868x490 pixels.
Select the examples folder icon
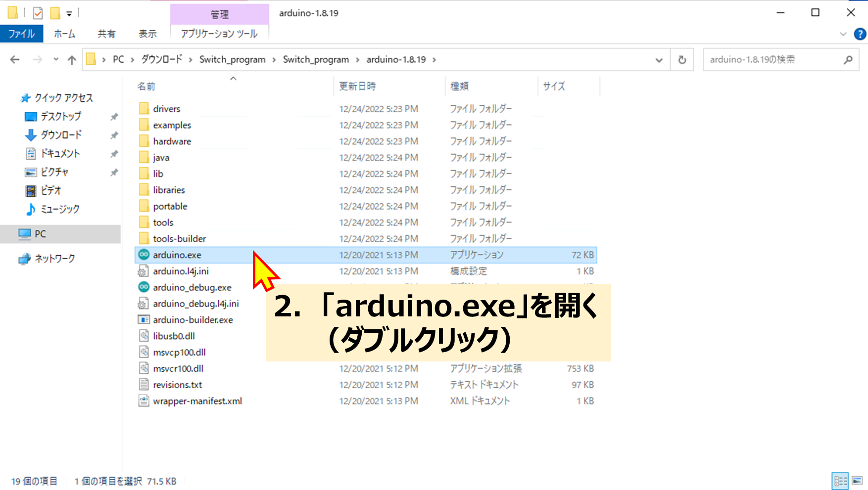click(x=144, y=125)
